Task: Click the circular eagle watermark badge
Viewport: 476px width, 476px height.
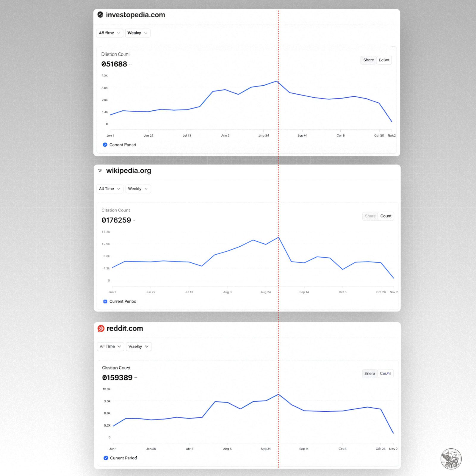Action: 451,459
